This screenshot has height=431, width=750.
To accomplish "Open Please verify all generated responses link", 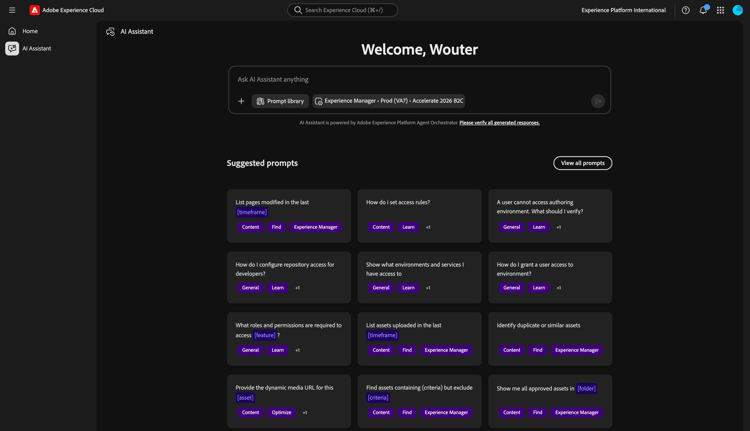I will point(499,123).
